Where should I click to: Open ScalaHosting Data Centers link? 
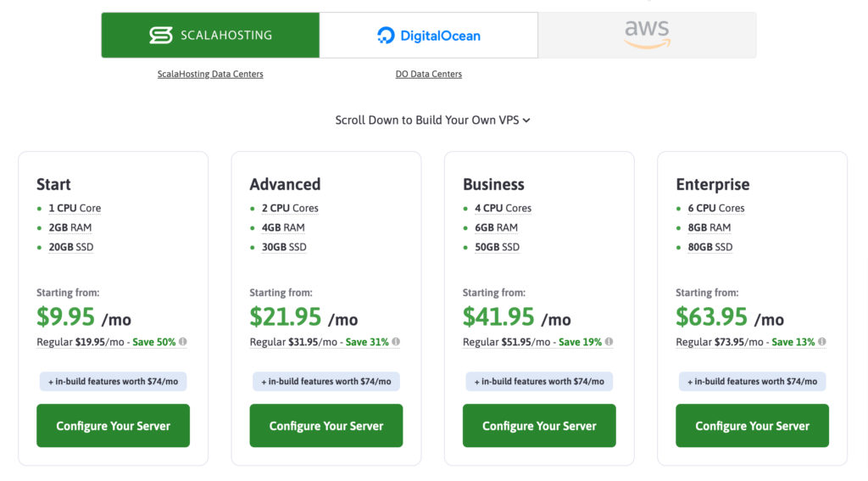[x=210, y=74]
